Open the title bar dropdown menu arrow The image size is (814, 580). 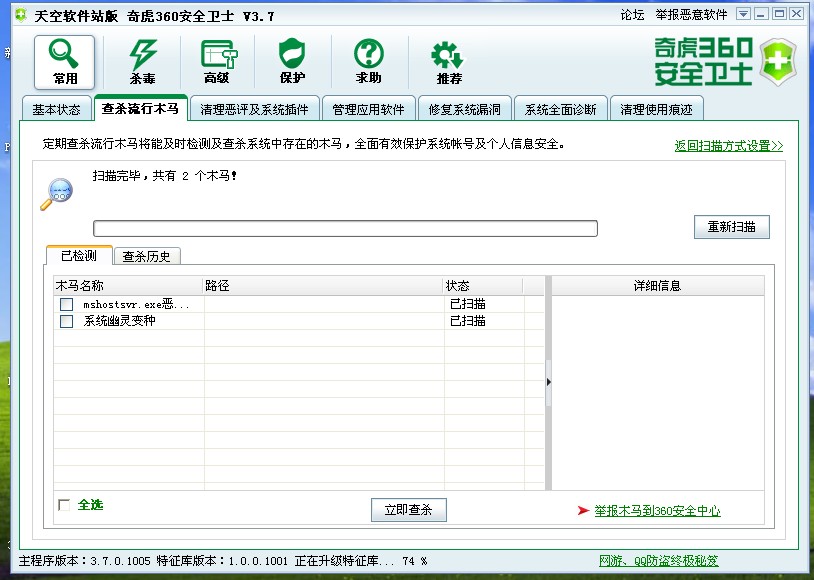743,14
